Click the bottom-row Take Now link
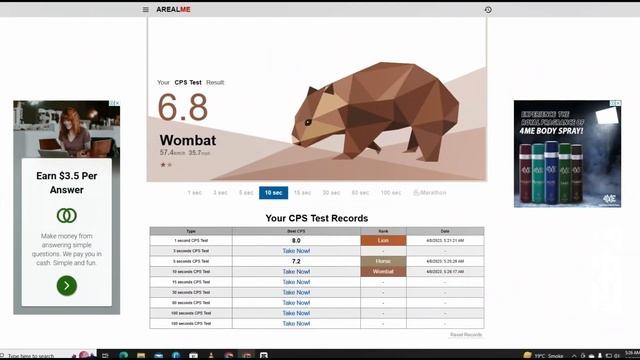The height and width of the screenshot is (360, 640). coord(296,323)
